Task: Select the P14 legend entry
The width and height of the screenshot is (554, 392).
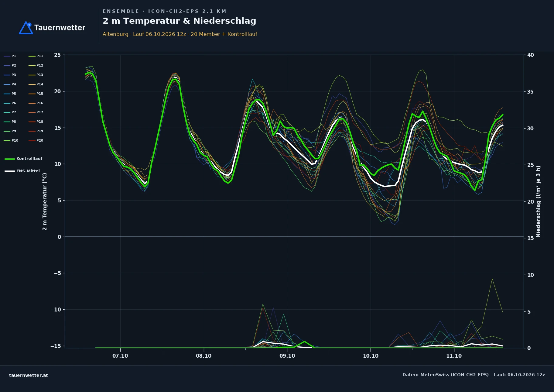Action: click(x=36, y=84)
